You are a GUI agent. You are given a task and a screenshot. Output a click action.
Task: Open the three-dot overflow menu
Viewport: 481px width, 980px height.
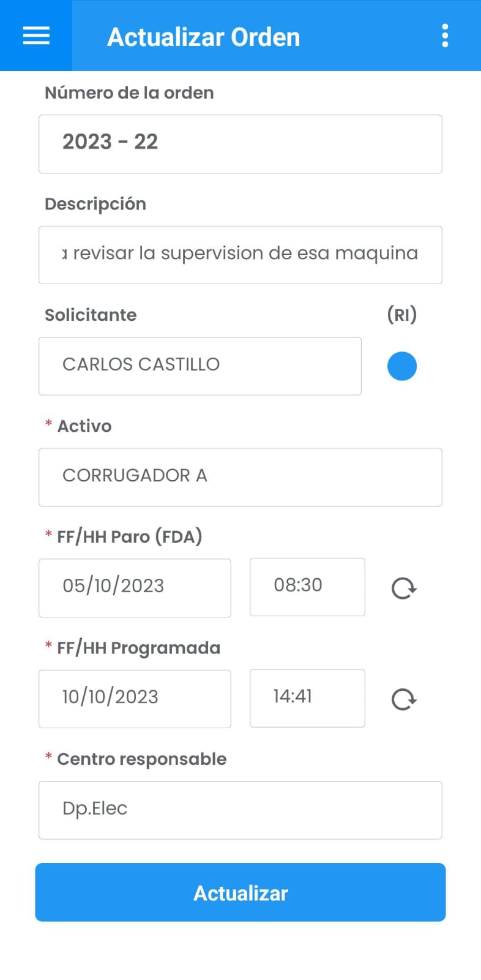coord(445,36)
